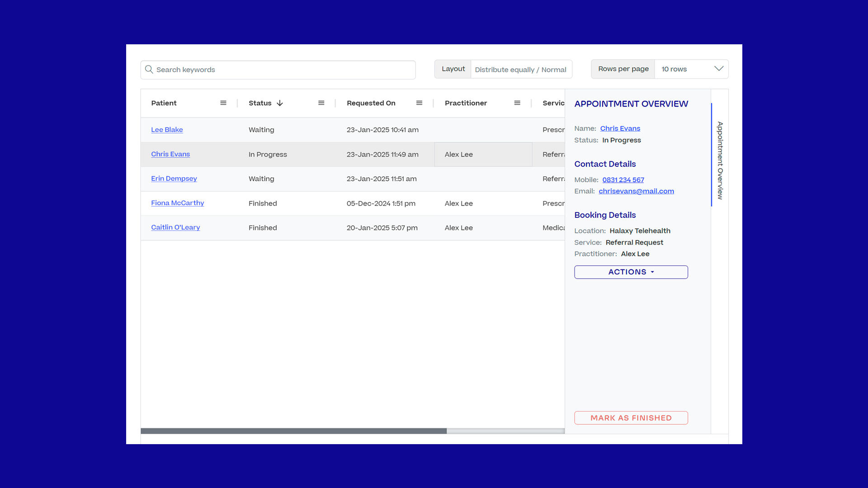Click Mark as Finished button
The image size is (868, 488).
pos(631,418)
